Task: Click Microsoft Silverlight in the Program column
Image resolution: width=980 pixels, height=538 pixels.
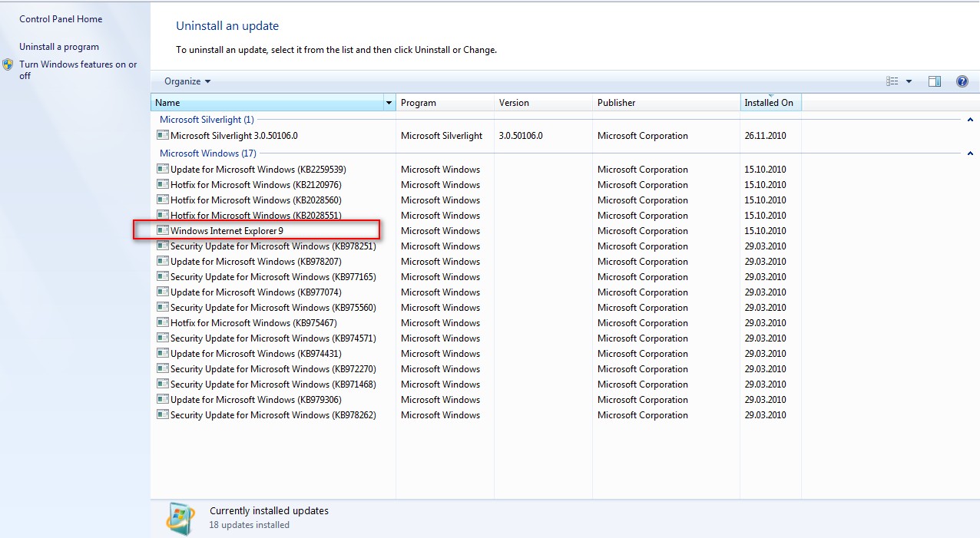Action: click(442, 136)
